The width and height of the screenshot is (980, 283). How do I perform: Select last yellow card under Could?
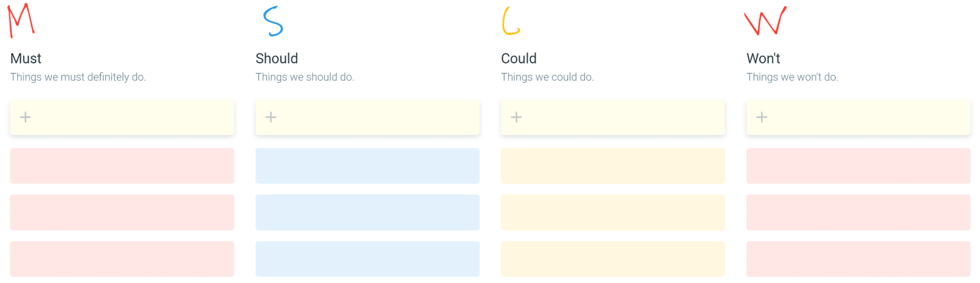tap(613, 259)
